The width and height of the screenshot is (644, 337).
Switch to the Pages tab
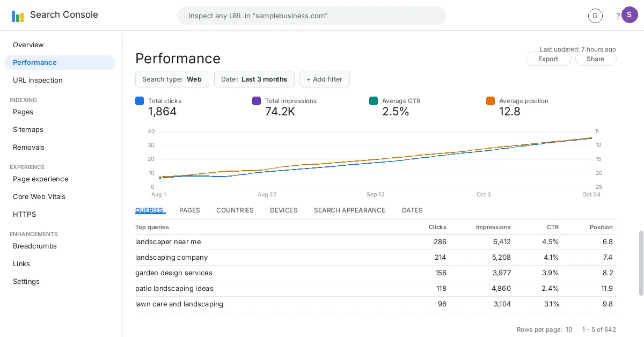pyautogui.click(x=189, y=210)
